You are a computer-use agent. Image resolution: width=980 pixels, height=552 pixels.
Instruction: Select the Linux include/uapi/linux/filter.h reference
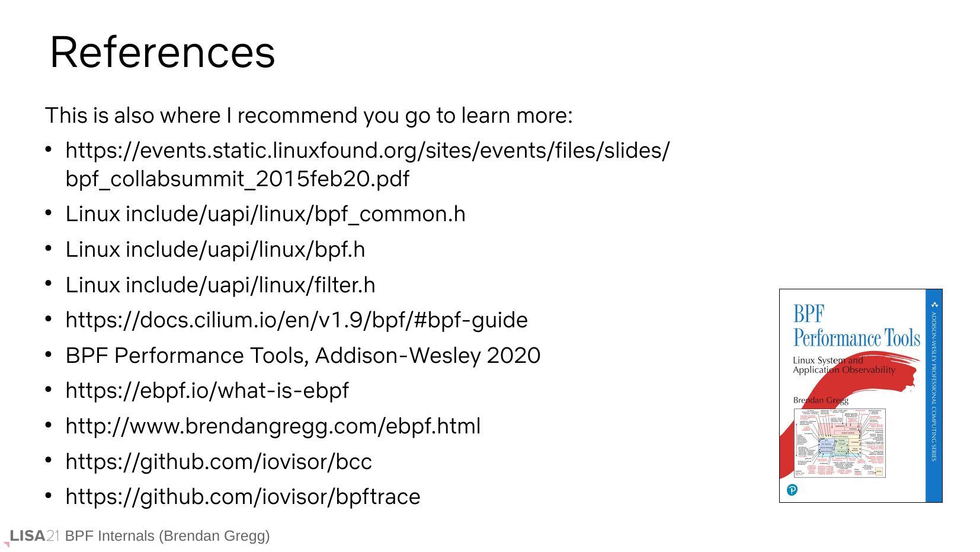click(220, 285)
